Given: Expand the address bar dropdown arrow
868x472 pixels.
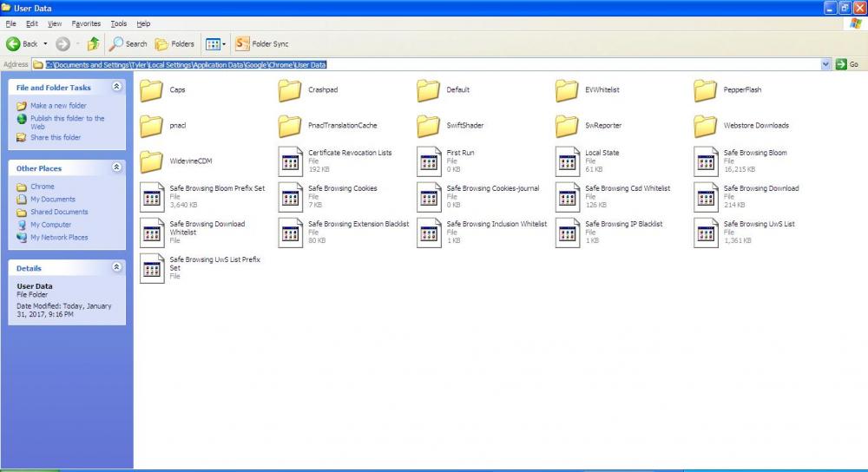Looking at the screenshot, I should (825, 64).
